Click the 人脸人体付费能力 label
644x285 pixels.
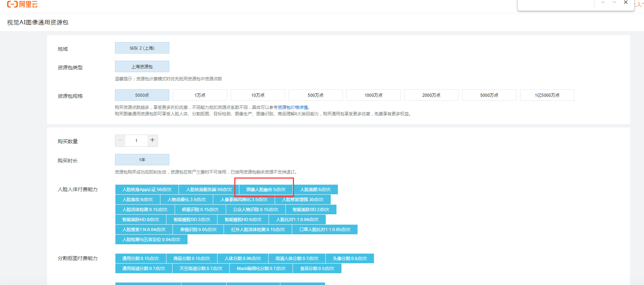click(x=78, y=189)
